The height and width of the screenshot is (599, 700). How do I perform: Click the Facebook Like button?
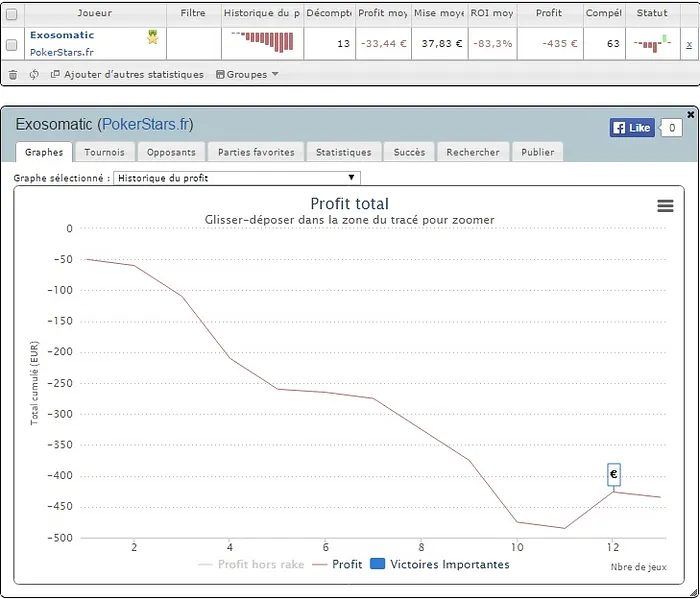pos(632,128)
